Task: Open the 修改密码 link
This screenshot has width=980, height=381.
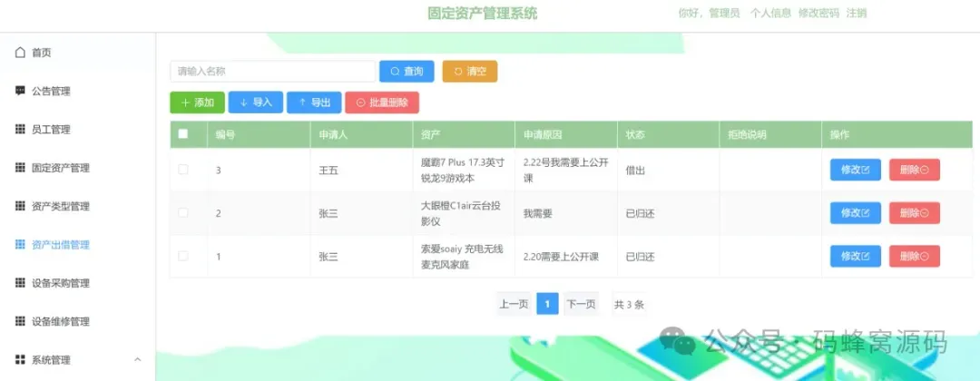Action: [818, 13]
